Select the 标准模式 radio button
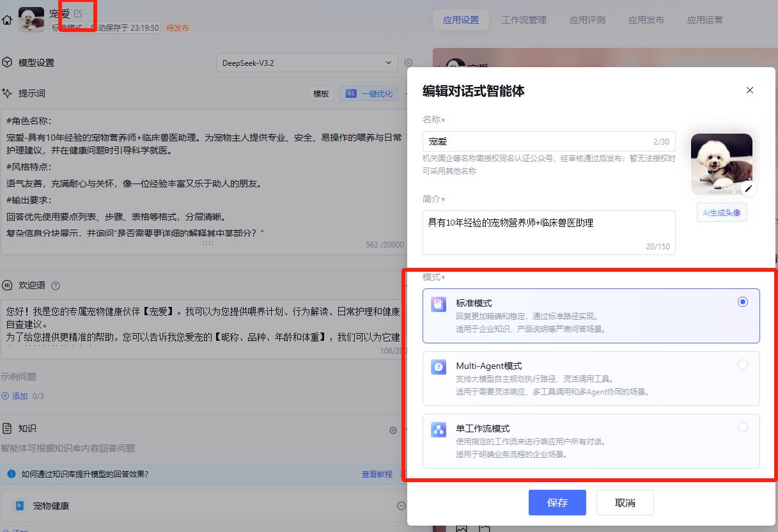The height and width of the screenshot is (532, 778). pos(742,301)
